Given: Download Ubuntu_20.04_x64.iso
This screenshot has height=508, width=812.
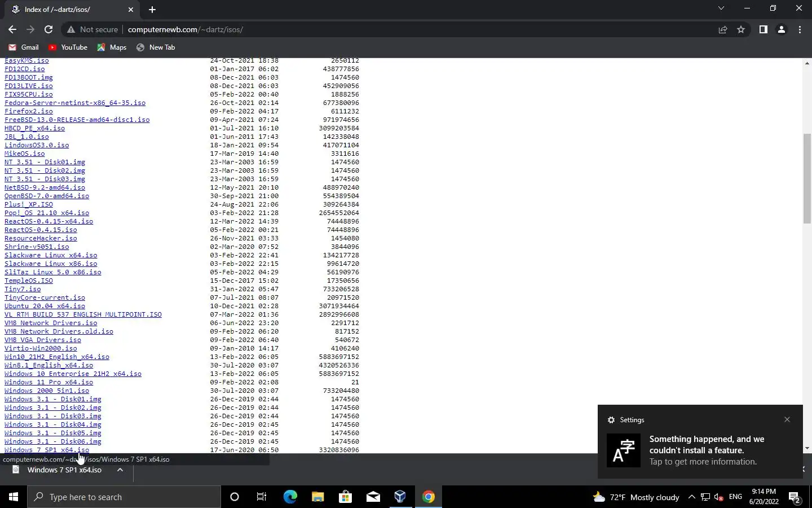Looking at the screenshot, I should pyautogui.click(x=45, y=306).
